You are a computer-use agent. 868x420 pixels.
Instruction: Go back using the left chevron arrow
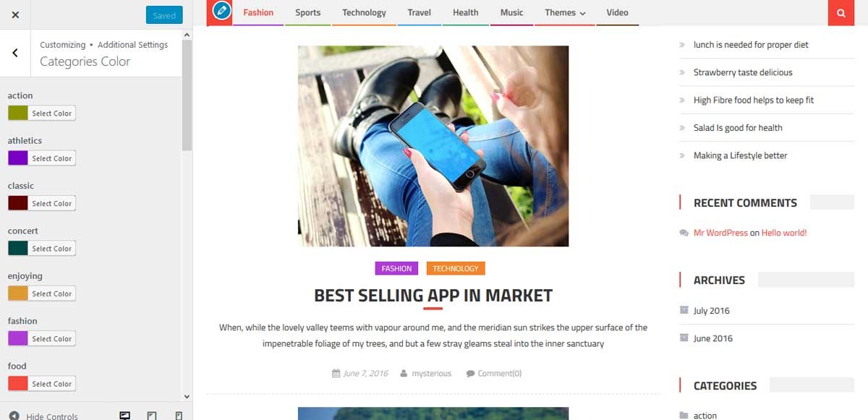coord(15,53)
